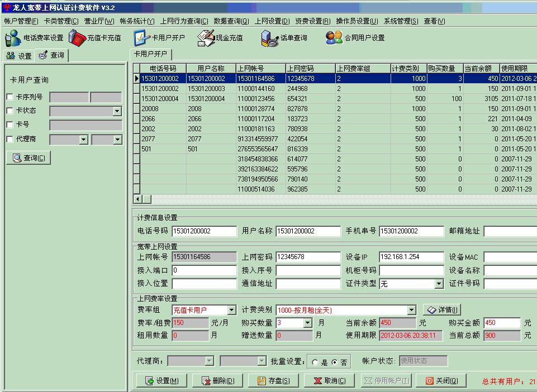537x392 pixels.
Task: Open the 营业厅(W) menu
Action: point(99,21)
